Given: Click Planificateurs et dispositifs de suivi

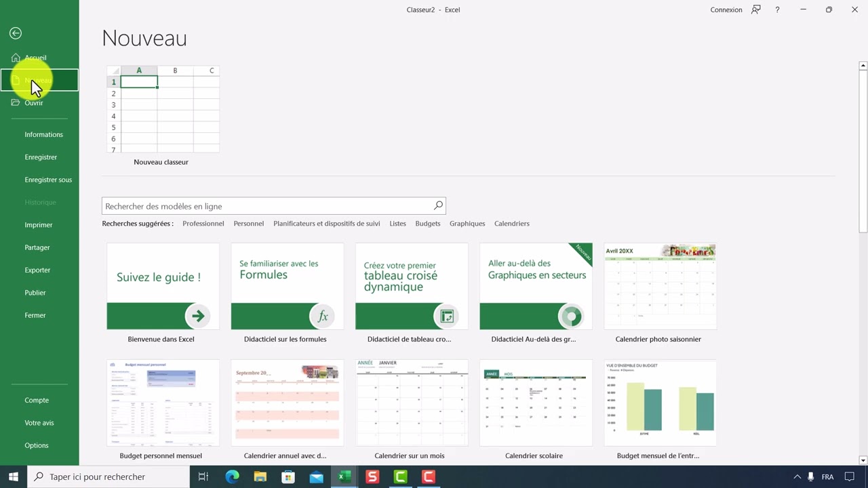Looking at the screenshot, I should tap(326, 224).
